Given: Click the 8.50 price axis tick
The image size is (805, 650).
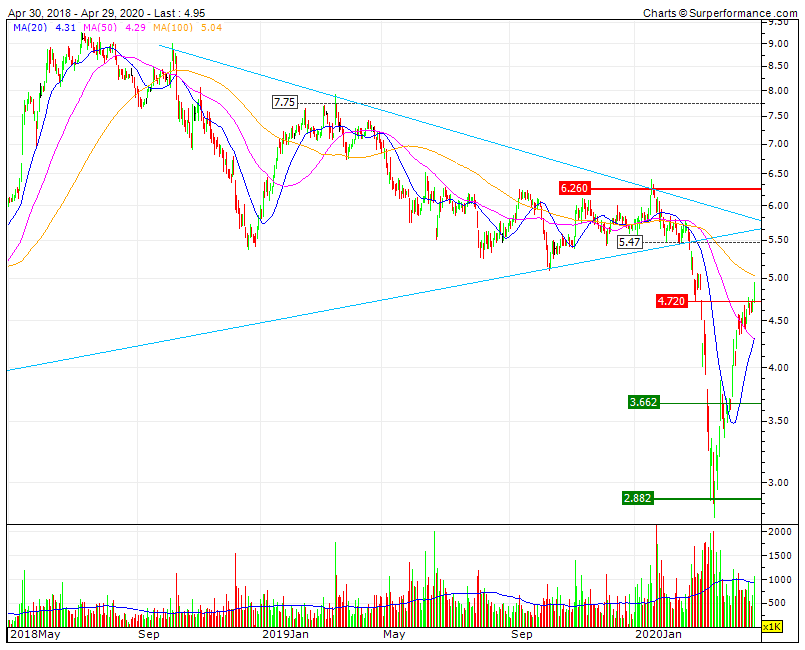Looking at the screenshot, I should (x=778, y=66).
